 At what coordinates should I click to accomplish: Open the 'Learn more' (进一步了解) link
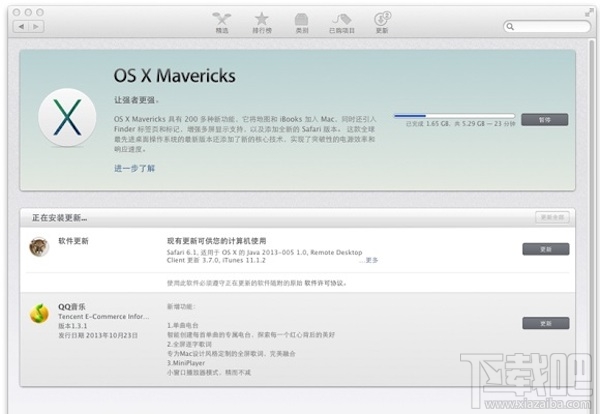(x=134, y=169)
